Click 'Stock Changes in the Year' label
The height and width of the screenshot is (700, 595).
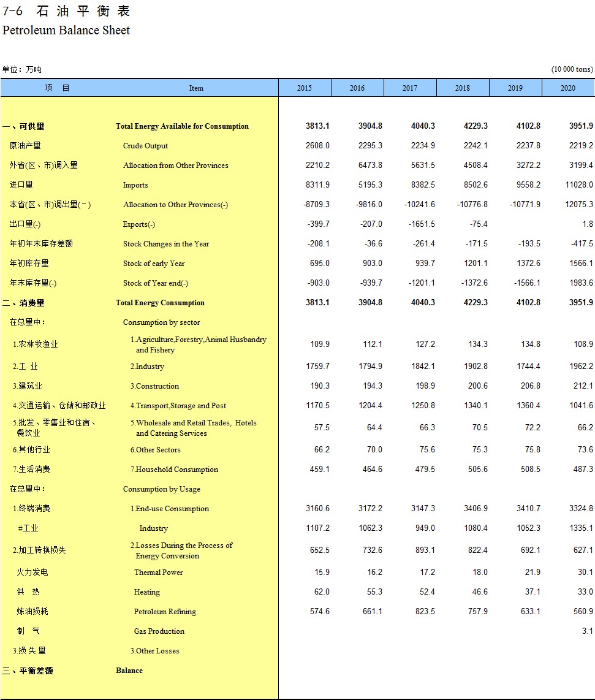166,244
